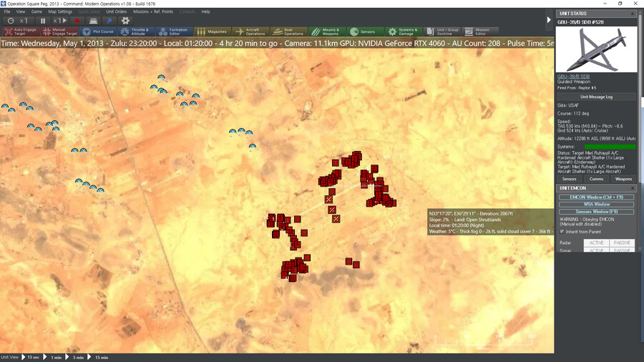Click the x1 play speed button
The image size is (644, 362).
[60, 21]
